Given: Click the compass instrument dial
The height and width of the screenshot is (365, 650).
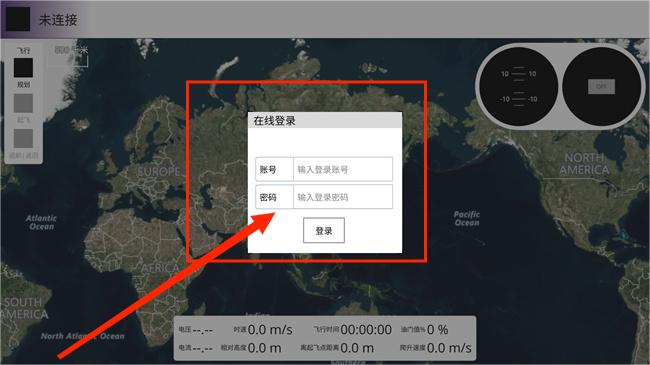Looking at the screenshot, I should tap(601, 86).
